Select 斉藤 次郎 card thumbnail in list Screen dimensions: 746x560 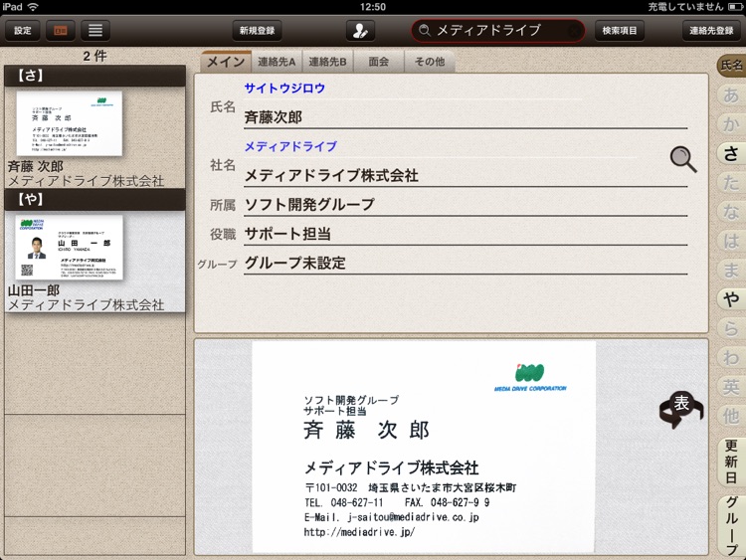click(x=70, y=123)
